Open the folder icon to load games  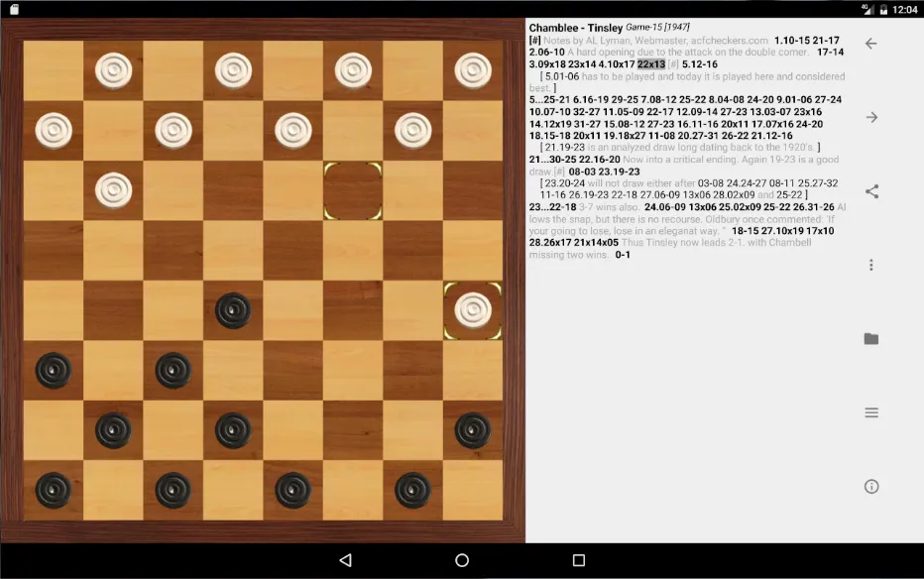pyautogui.click(x=871, y=339)
